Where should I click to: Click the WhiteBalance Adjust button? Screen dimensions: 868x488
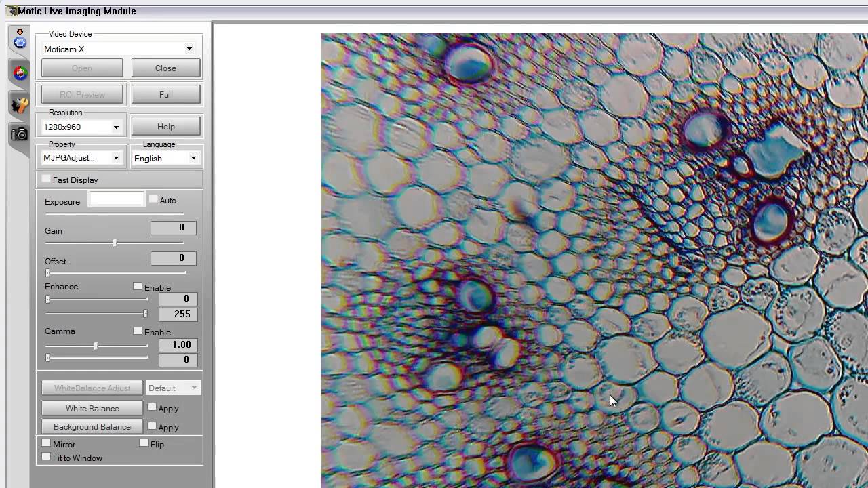click(x=92, y=388)
